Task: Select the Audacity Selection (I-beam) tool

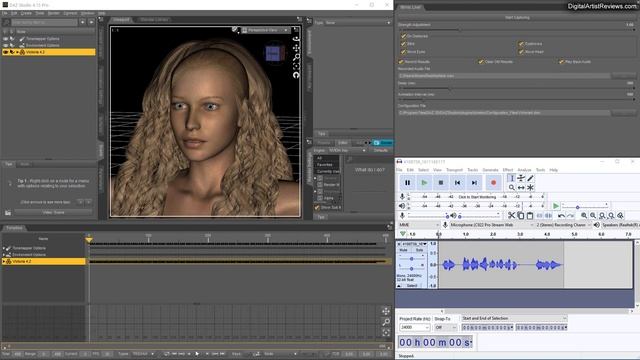Action: [511, 178]
